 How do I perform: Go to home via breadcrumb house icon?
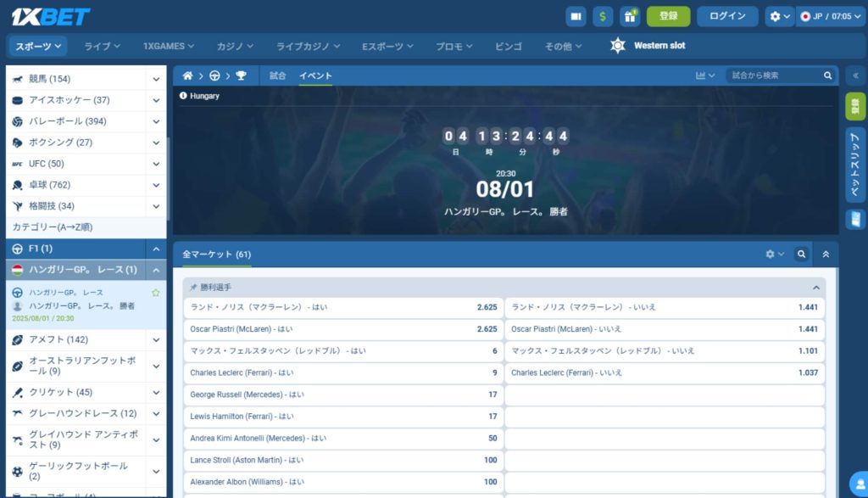pos(187,76)
